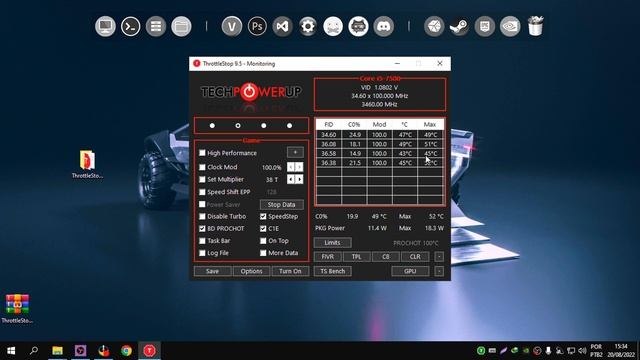
Task: Open the Limits window
Action: point(332,242)
